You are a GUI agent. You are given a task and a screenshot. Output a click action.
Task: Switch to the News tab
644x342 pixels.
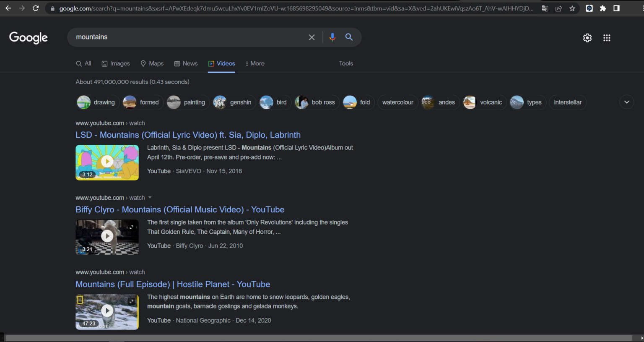186,63
